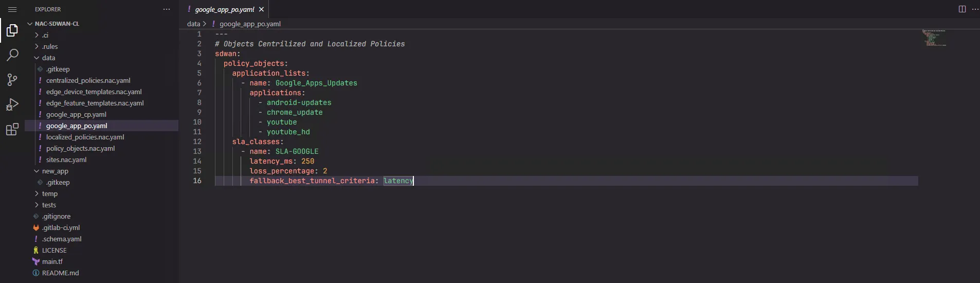Open the Search view icon
The height and width of the screenshot is (283, 980).
point(12,55)
